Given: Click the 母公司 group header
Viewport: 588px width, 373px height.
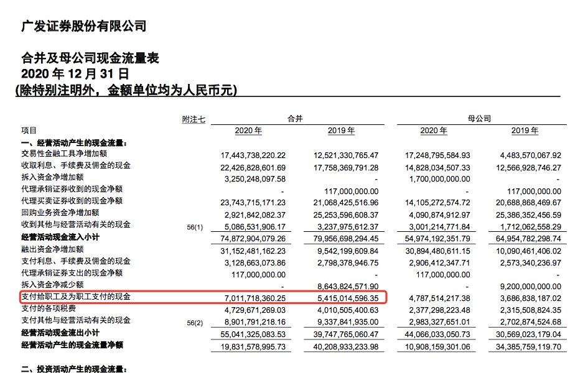Looking at the screenshot, I should [479, 119].
